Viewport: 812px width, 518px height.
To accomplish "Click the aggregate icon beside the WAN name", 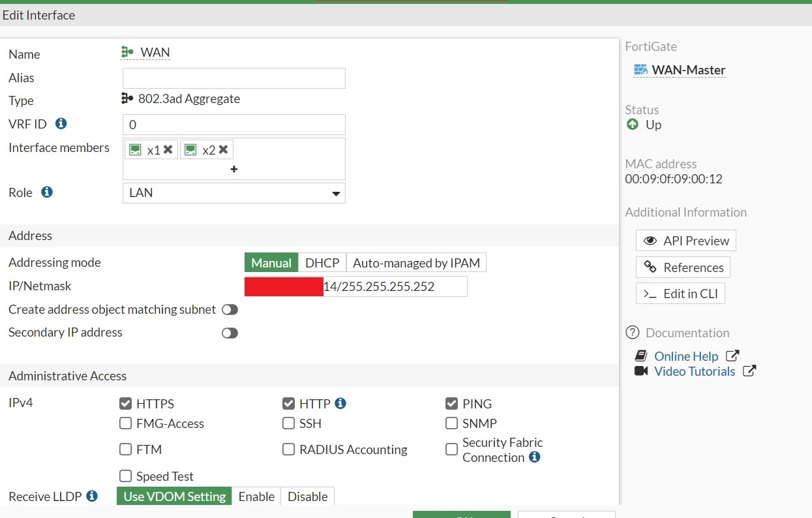I will [x=128, y=52].
